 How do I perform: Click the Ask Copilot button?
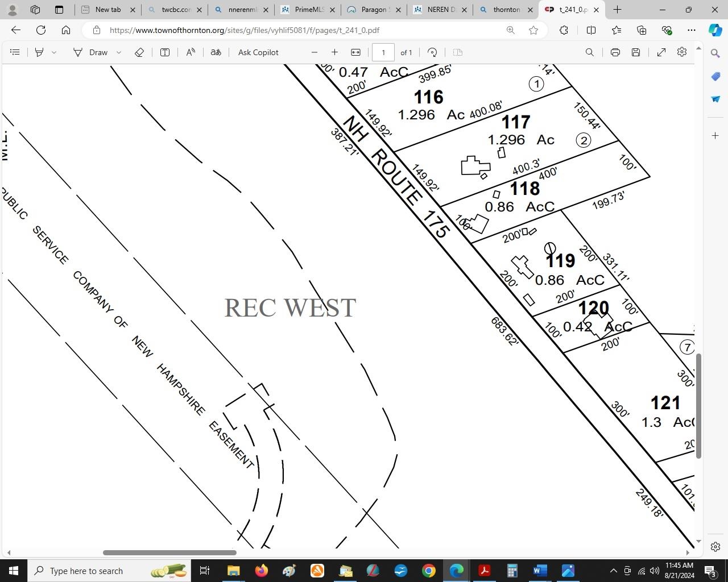(x=258, y=52)
